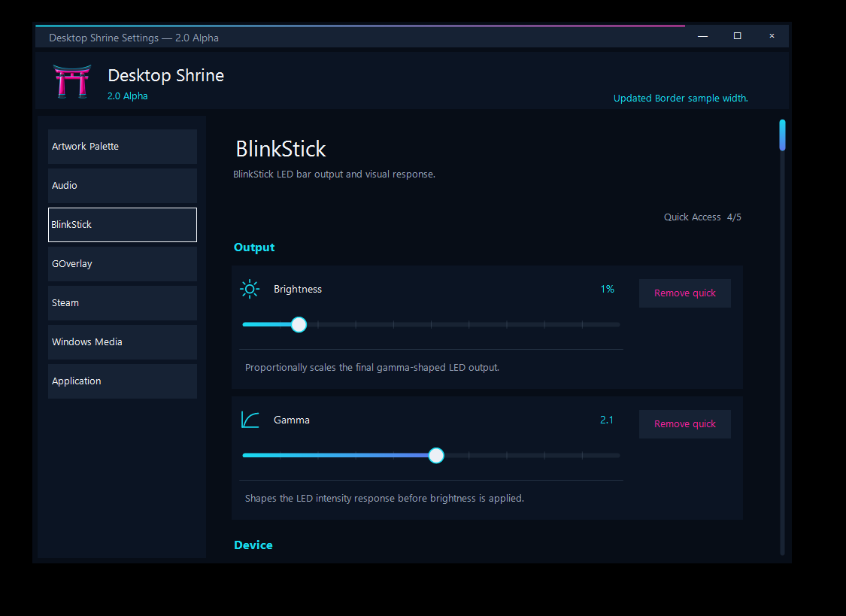Open the Artwork Palette section

[123, 146]
